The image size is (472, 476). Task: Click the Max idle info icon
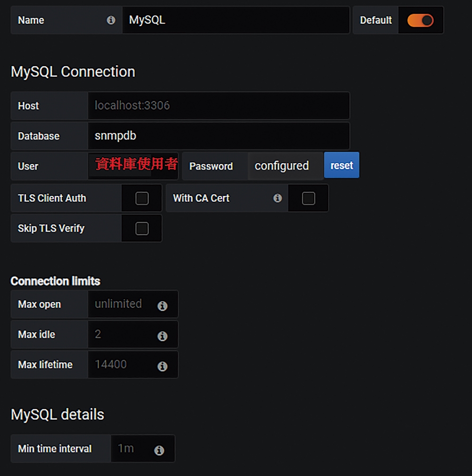(162, 336)
